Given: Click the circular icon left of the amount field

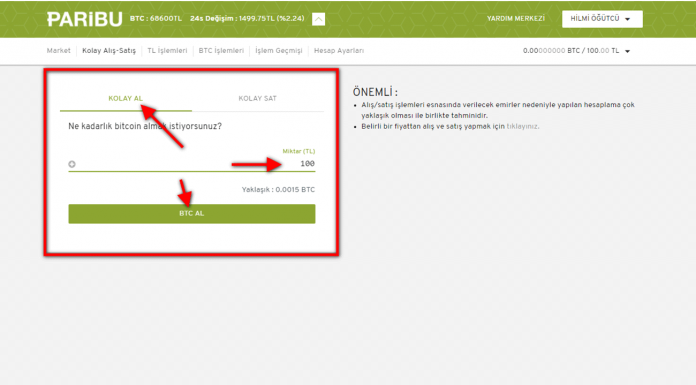Looking at the screenshot, I should click(72, 164).
